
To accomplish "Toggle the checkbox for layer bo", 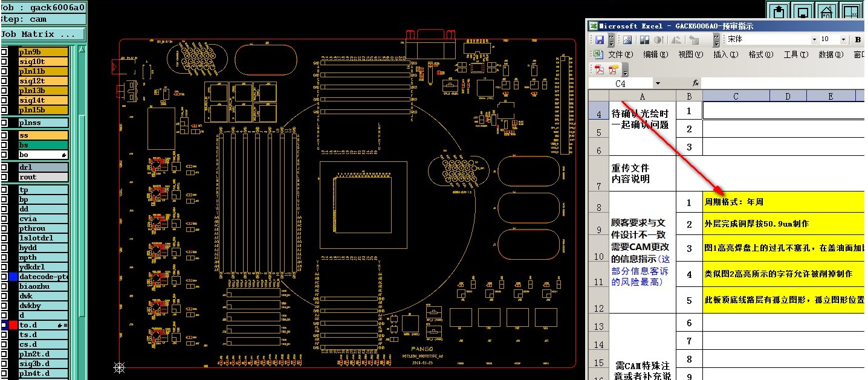I will pyautogui.click(x=4, y=155).
